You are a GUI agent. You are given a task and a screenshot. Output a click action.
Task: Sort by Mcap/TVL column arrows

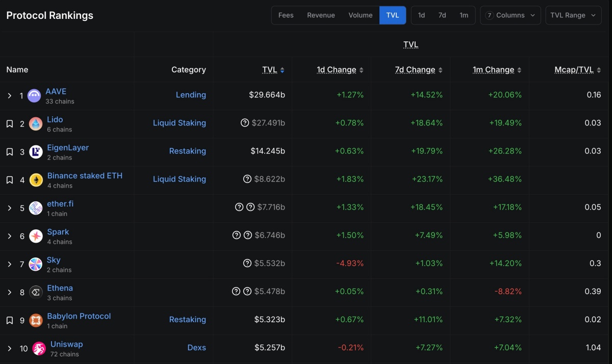(598, 70)
